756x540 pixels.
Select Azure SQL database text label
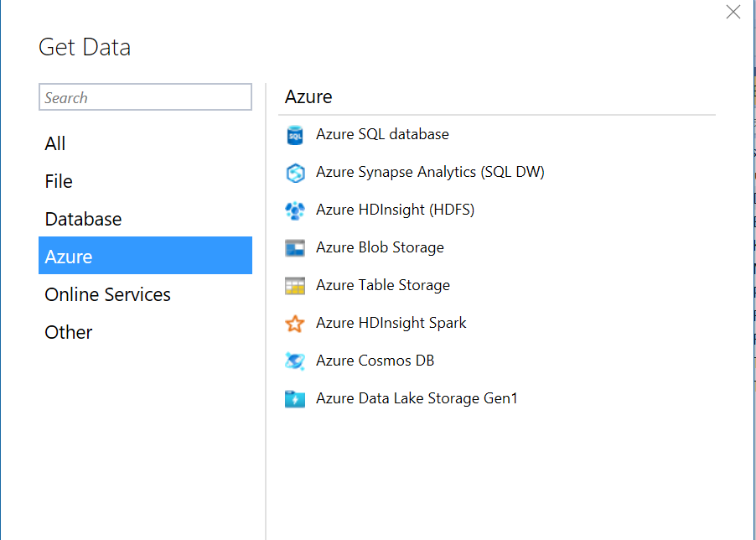(382, 134)
